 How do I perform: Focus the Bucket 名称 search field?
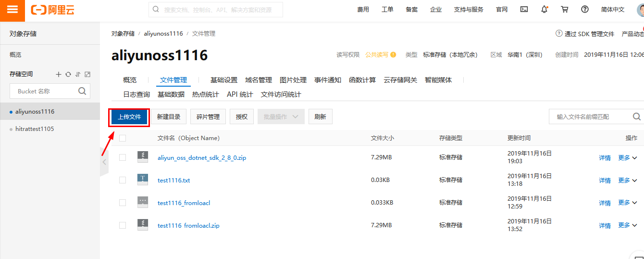pos(50,91)
